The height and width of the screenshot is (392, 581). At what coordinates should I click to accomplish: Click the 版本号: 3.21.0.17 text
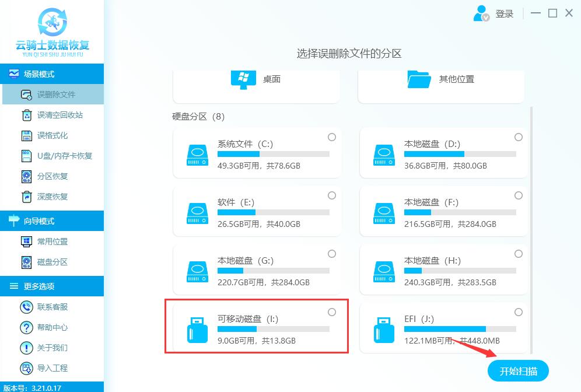32,388
